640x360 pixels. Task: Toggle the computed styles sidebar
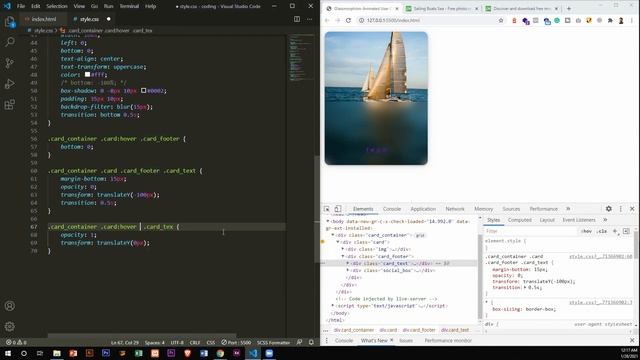(626, 231)
